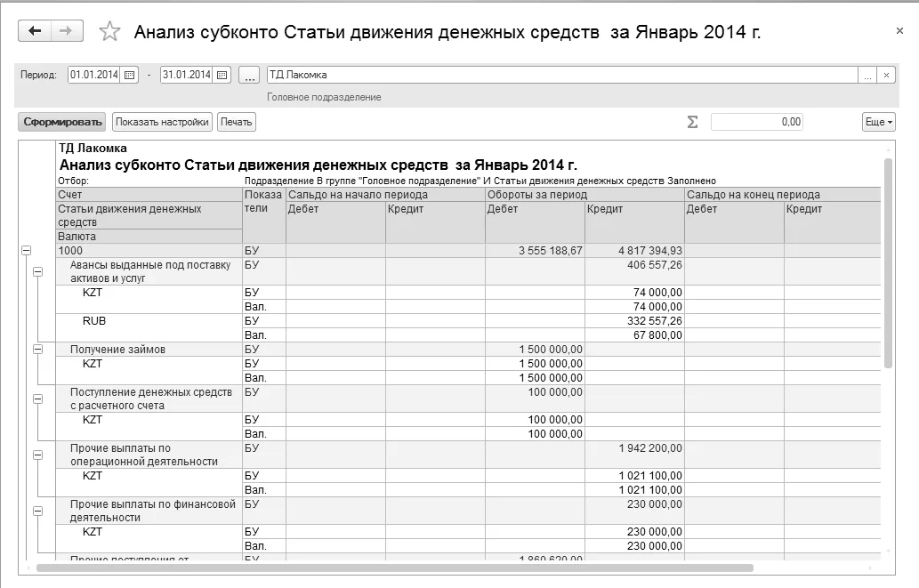Collapse Прочие выплаты по операционной деятельности group
This screenshot has width=919, height=588.
pos(37,455)
